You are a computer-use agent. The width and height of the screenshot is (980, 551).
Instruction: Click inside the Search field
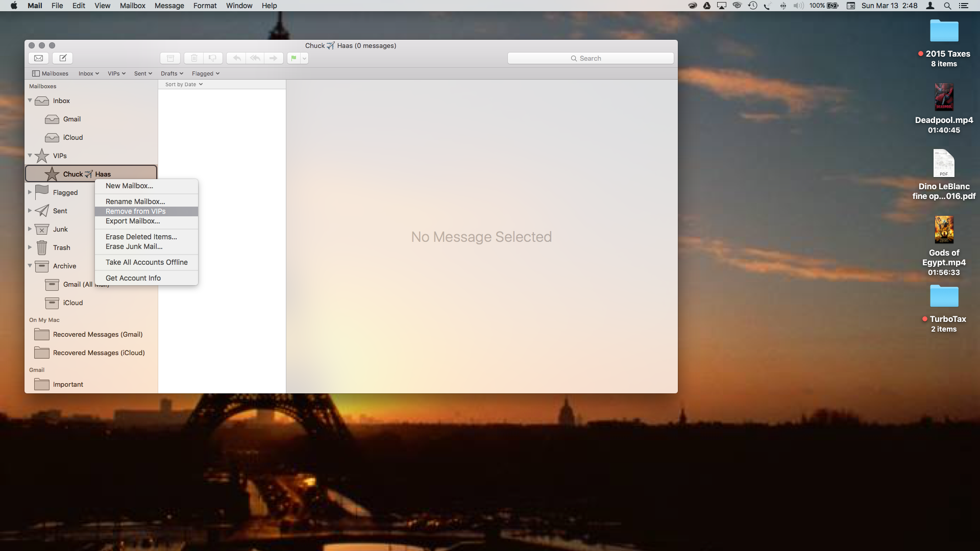pyautogui.click(x=590, y=58)
